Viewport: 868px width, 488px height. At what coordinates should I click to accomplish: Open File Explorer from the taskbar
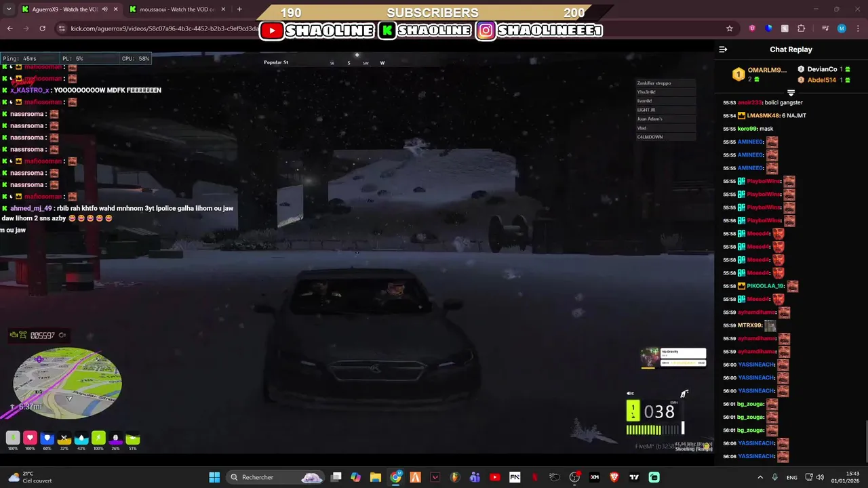pyautogui.click(x=375, y=477)
